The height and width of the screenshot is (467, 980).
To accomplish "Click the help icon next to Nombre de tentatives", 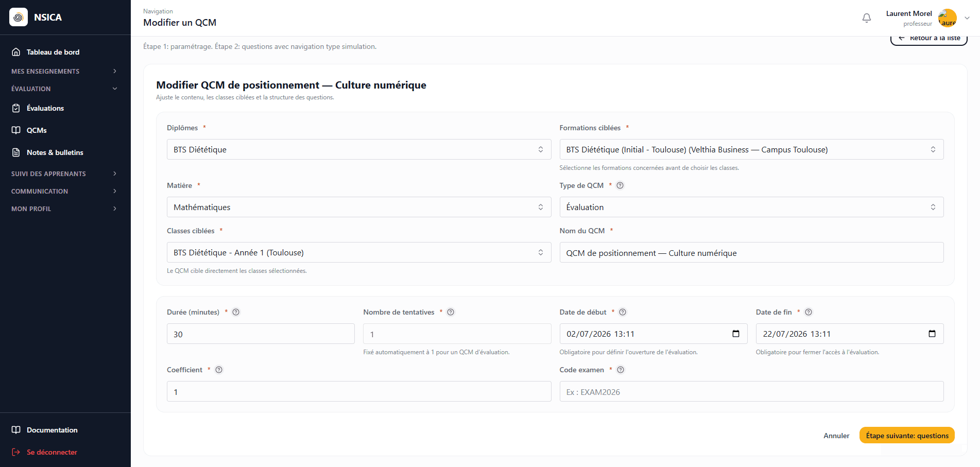I will pyautogui.click(x=451, y=312).
